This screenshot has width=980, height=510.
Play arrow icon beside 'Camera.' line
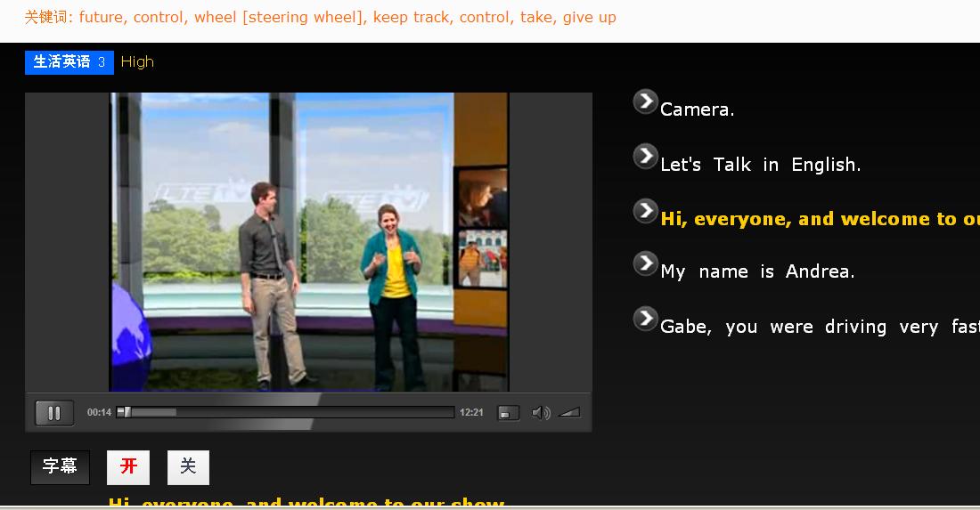pyautogui.click(x=645, y=102)
